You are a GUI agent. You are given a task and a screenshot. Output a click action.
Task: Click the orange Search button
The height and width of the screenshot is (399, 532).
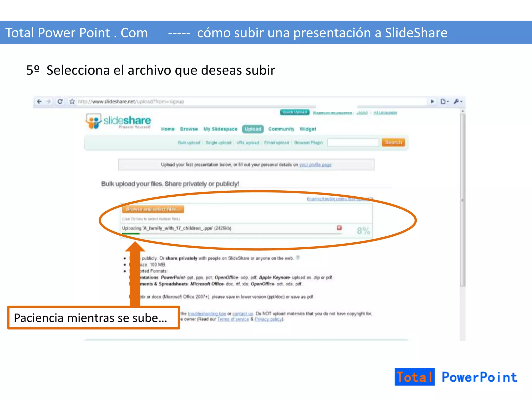click(x=393, y=142)
